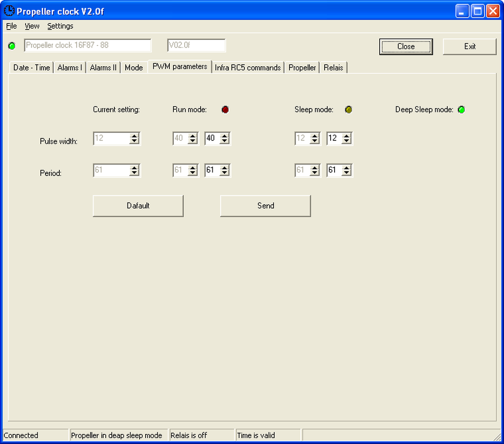
Task: Click the yellow Sleep mode indicator light
Action: 348,110
